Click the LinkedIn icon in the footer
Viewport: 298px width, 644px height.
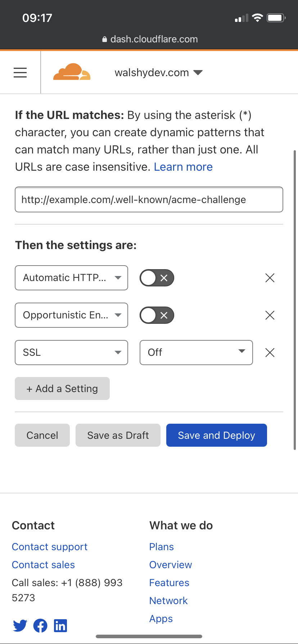tap(60, 625)
